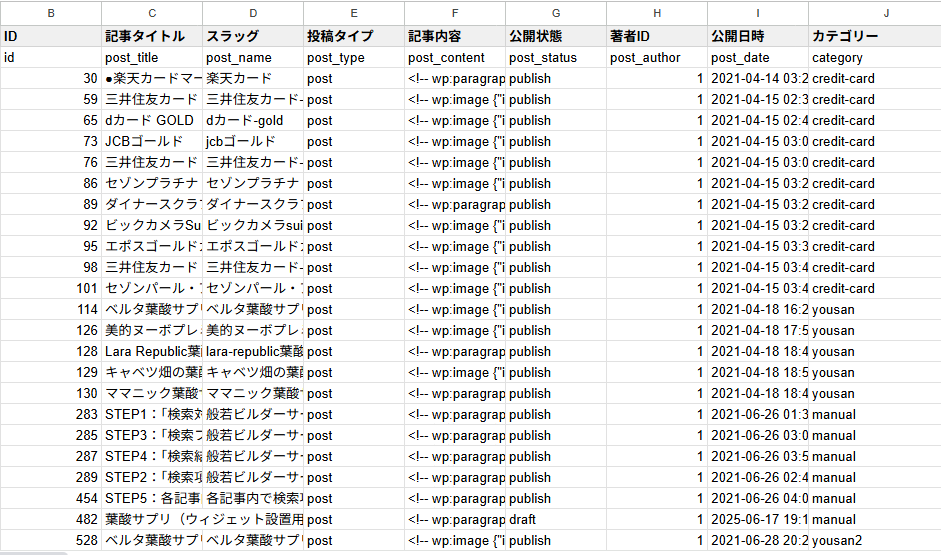
Task: Select the post_content field cell
Action: (455, 58)
